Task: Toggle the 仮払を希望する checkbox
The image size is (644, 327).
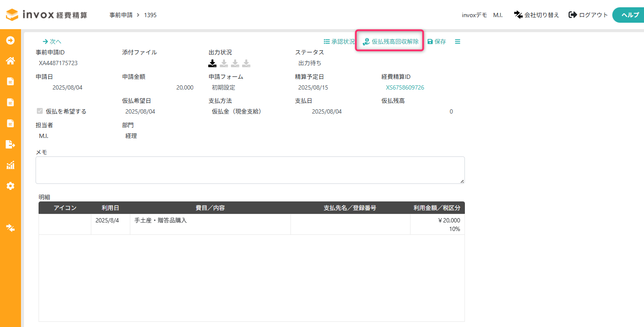Action: pos(40,111)
